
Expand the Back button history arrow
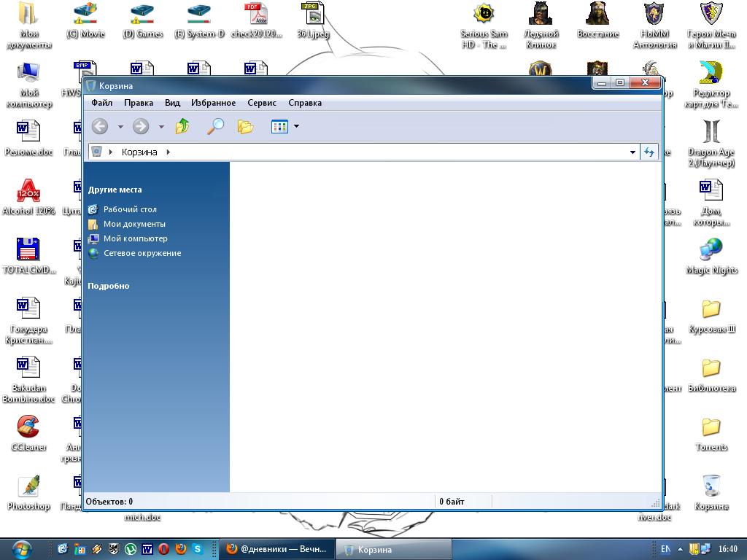(120, 127)
